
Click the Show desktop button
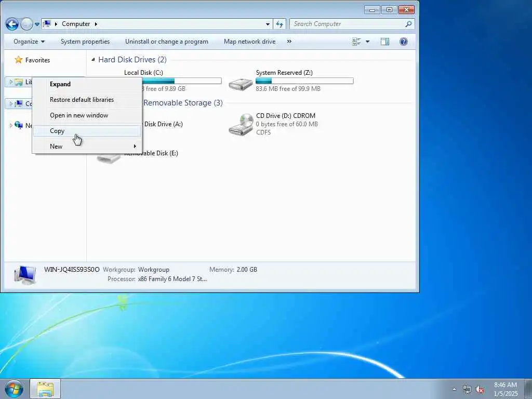coord(528,389)
